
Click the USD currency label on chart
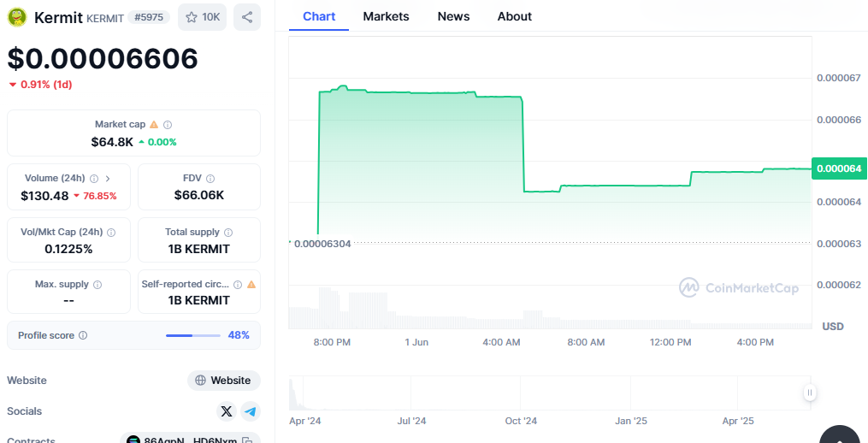[833, 327]
